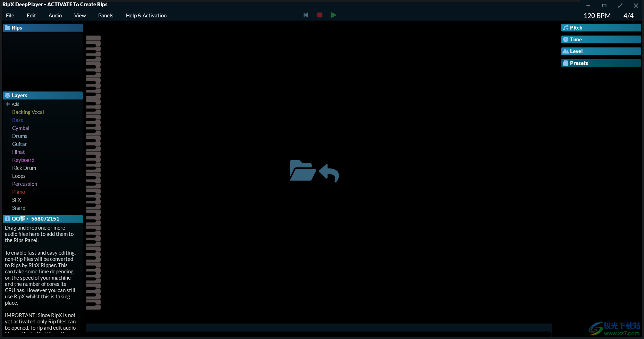Collapse the Layers panel
Viewport: 644px width, 339px height.
pyautogui.click(x=42, y=95)
